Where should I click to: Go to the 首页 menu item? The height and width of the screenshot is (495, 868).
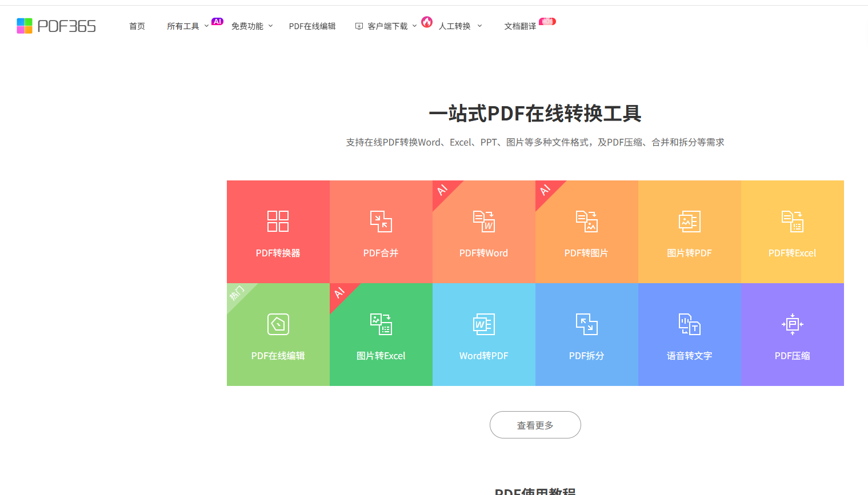click(x=137, y=26)
